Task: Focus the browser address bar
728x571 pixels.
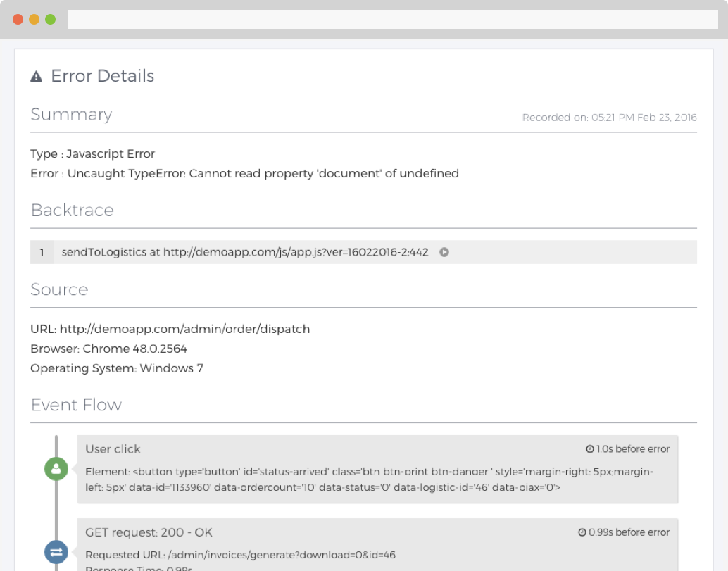Action: 393,20
